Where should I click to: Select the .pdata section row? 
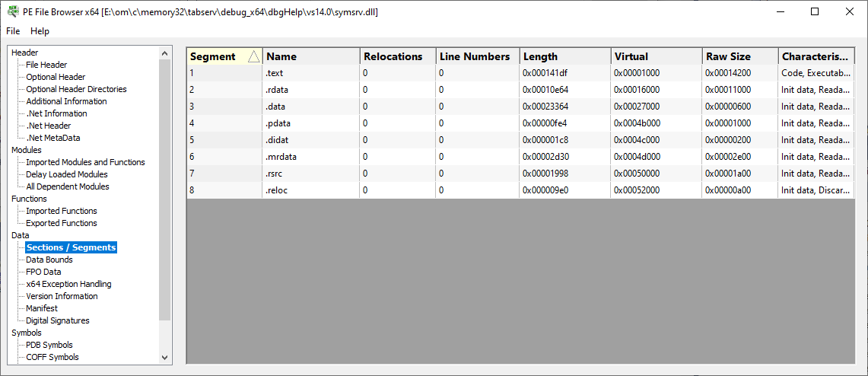click(521, 123)
